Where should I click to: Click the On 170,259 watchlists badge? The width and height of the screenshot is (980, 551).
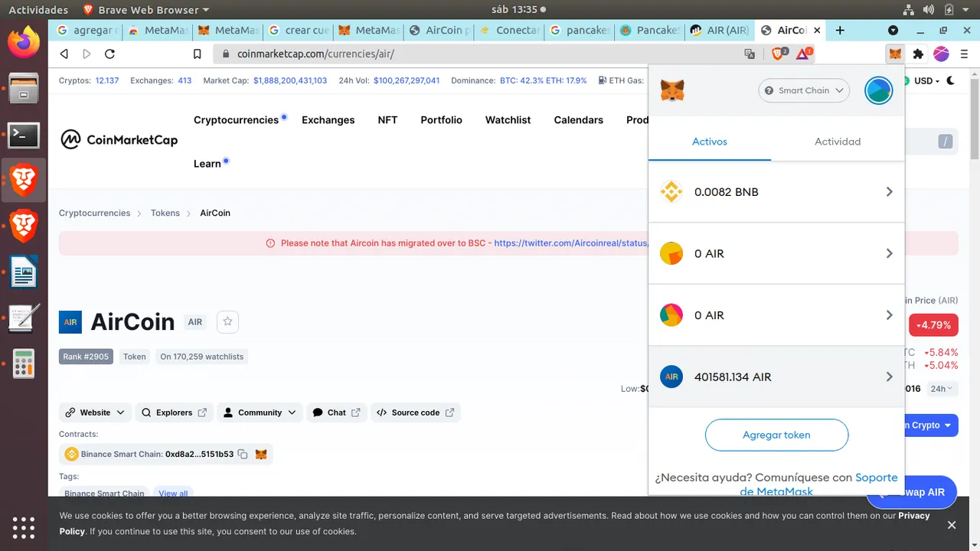[x=202, y=357]
